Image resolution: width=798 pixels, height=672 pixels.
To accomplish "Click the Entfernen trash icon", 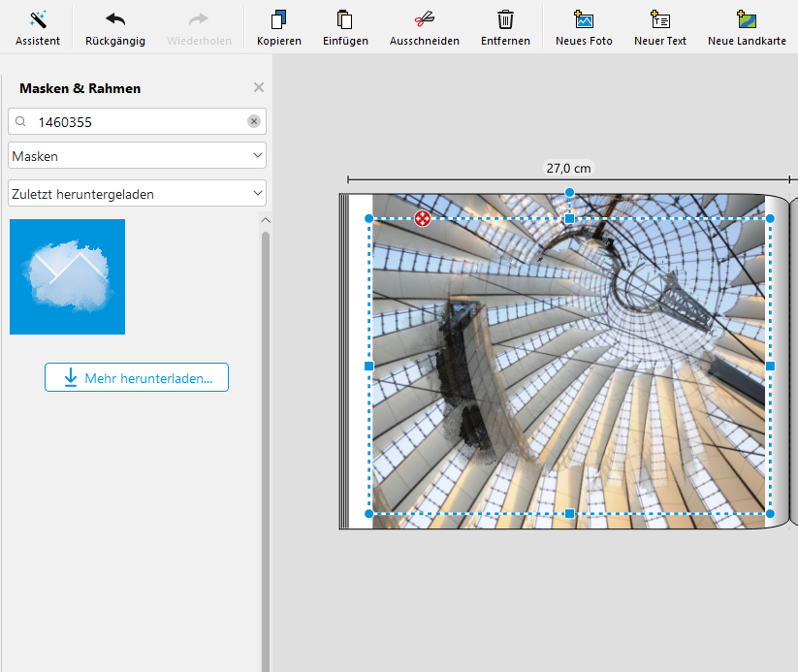I will tap(505, 27).
